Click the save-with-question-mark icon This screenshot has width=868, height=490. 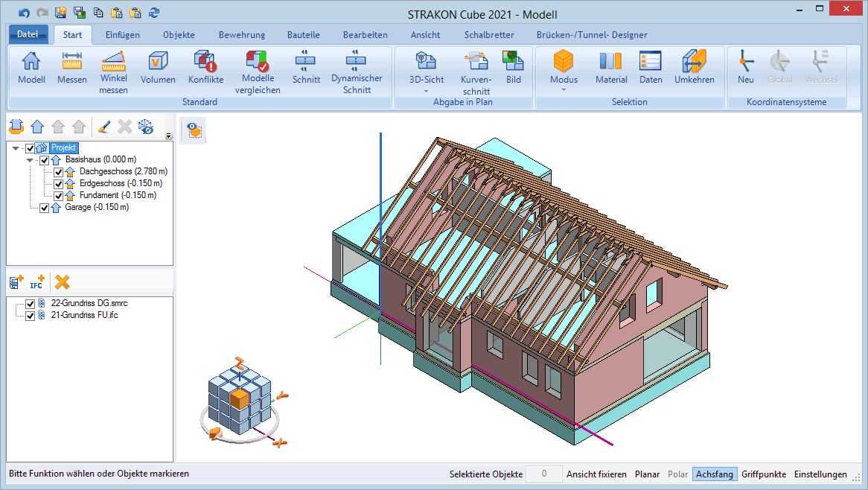(60, 12)
